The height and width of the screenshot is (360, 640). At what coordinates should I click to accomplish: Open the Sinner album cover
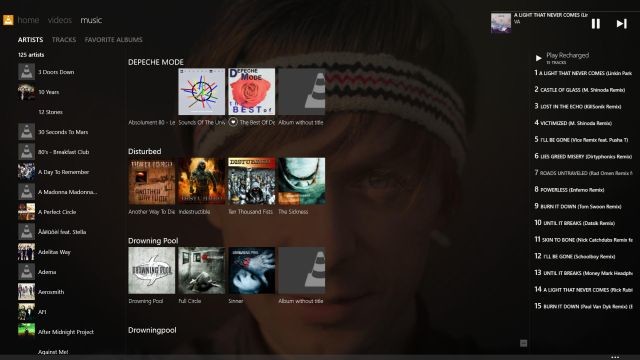251,270
